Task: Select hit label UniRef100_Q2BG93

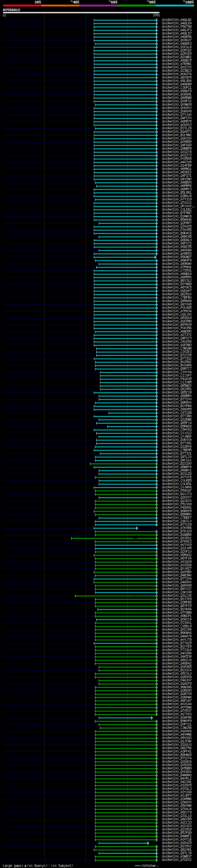Action: tap(177, 690)
